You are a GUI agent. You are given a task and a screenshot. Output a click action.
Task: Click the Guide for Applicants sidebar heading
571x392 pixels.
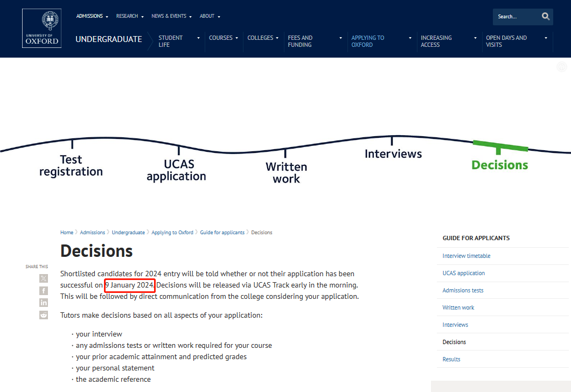[476, 238]
